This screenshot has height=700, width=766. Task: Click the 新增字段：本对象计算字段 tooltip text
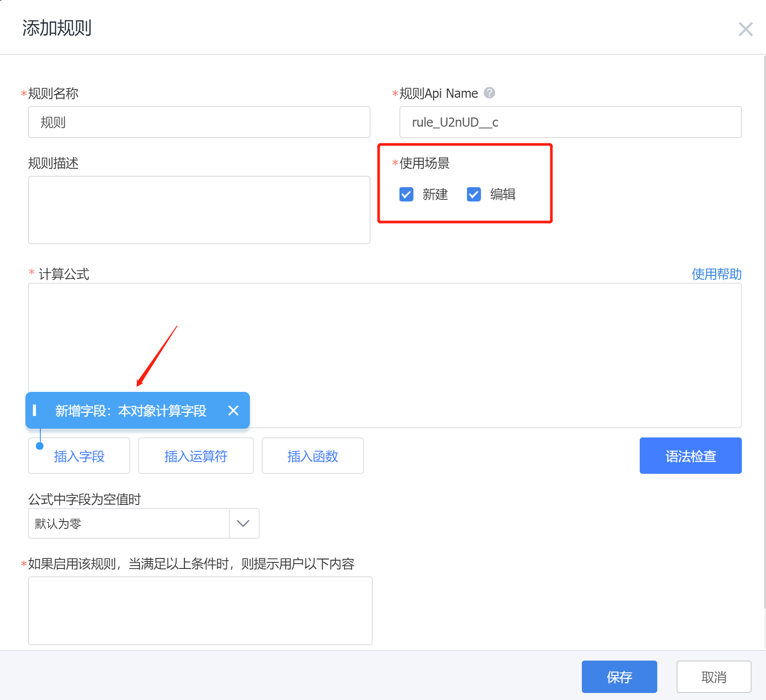click(131, 411)
